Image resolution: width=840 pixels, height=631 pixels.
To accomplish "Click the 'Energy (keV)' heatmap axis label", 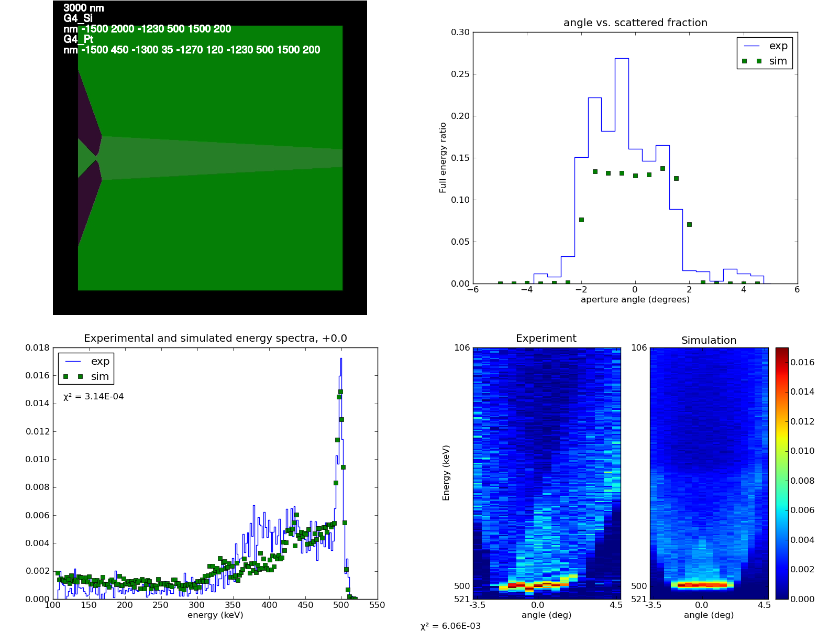I will tap(446, 473).
